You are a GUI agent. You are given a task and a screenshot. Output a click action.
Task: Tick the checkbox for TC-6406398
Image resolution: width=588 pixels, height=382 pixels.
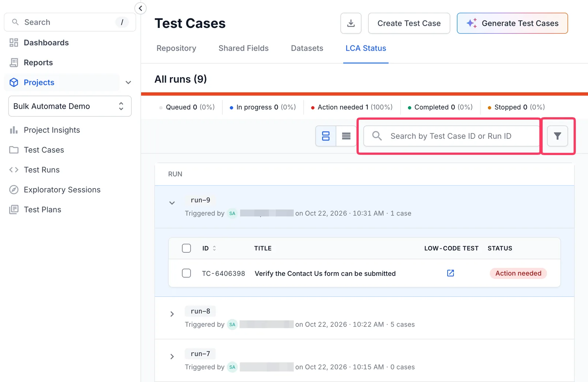coord(186,273)
